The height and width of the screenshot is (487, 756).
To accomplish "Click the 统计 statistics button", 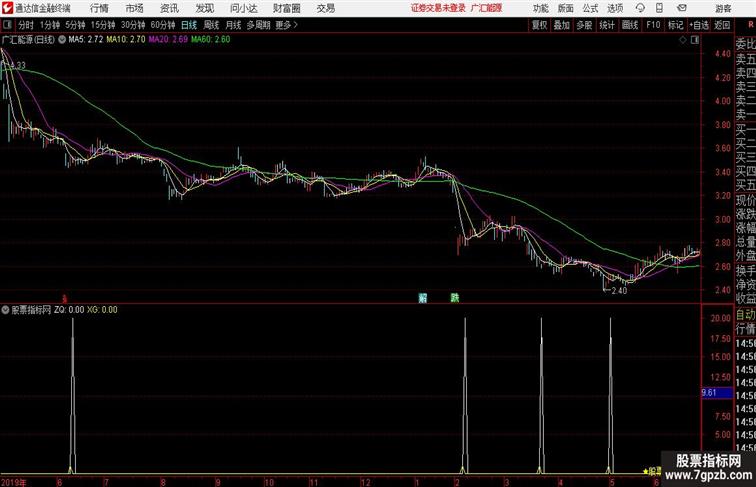I will (607, 25).
